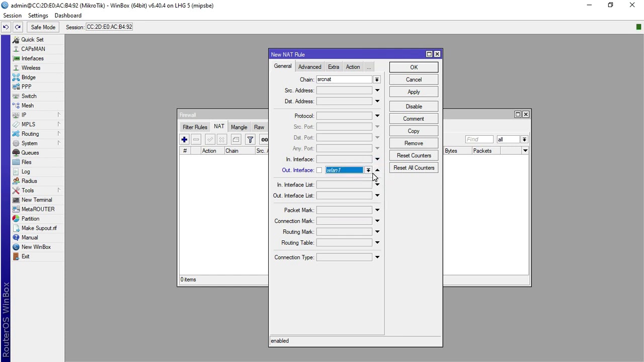
Task: Expand the Dst. Address field
Action: tap(377, 102)
